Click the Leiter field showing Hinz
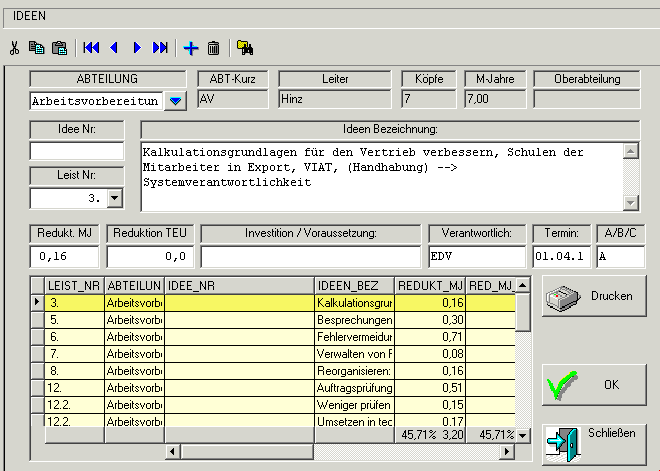The height and width of the screenshot is (471, 660). pyautogui.click(x=335, y=99)
